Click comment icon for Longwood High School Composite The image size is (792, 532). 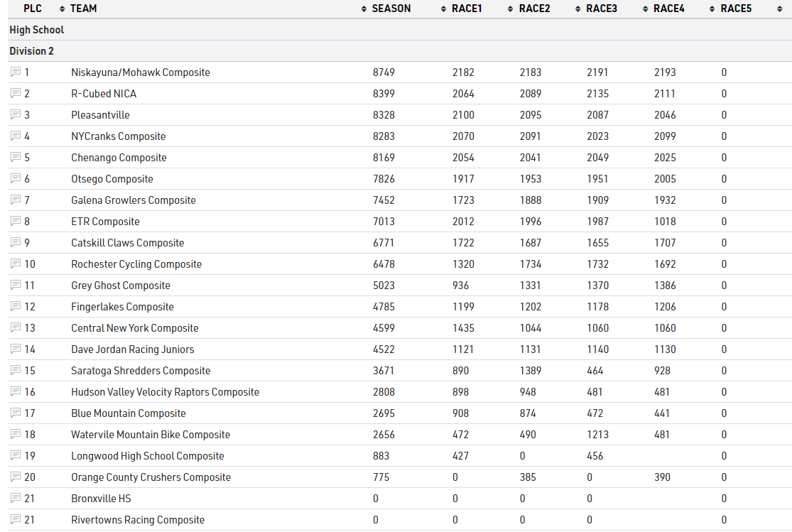click(x=16, y=455)
